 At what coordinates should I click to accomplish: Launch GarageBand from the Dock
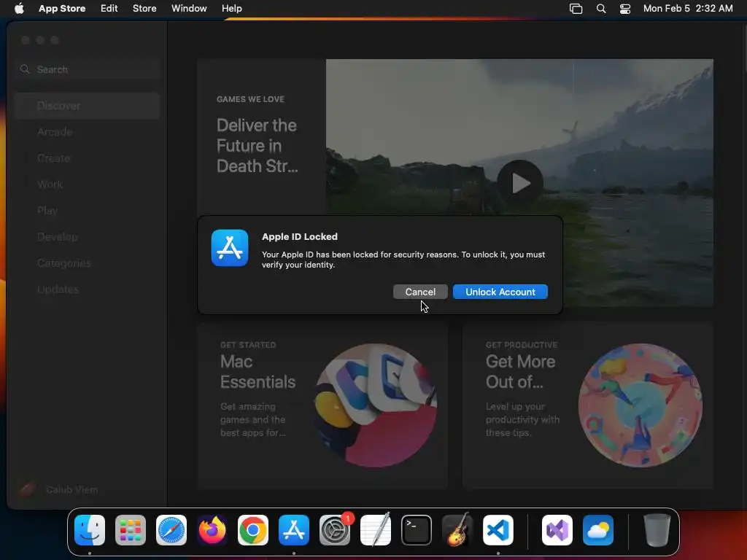tap(457, 530)
